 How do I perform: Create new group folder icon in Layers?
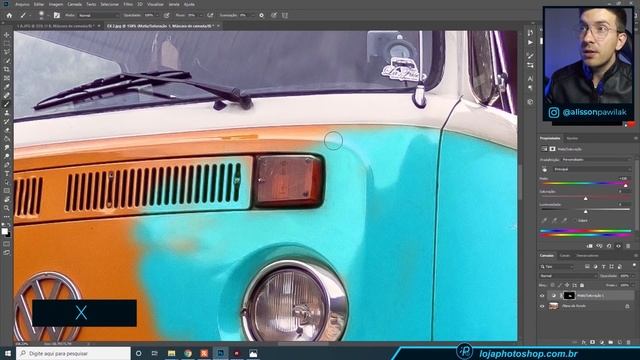point(611,342)
